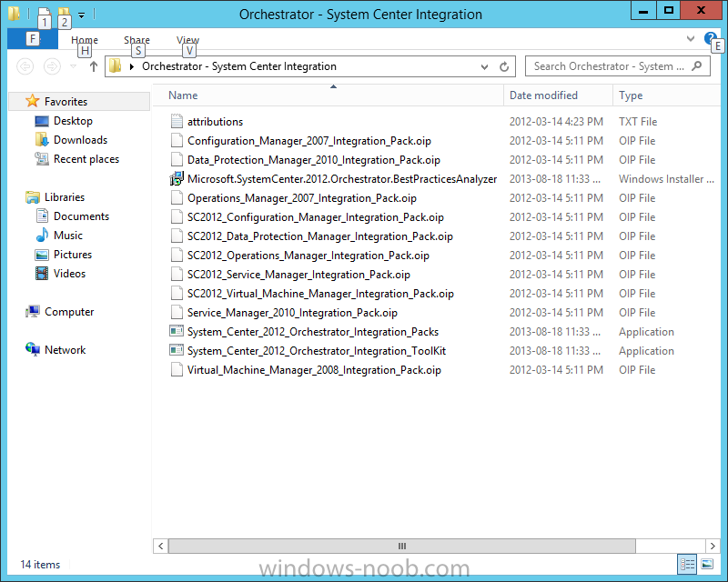Open the File ribbon tab
The image size is (728, 582).
[33, 39]
